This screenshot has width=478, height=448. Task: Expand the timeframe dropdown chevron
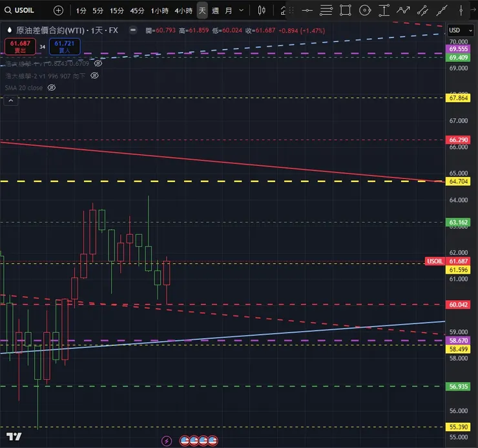[x=242, y=11]
